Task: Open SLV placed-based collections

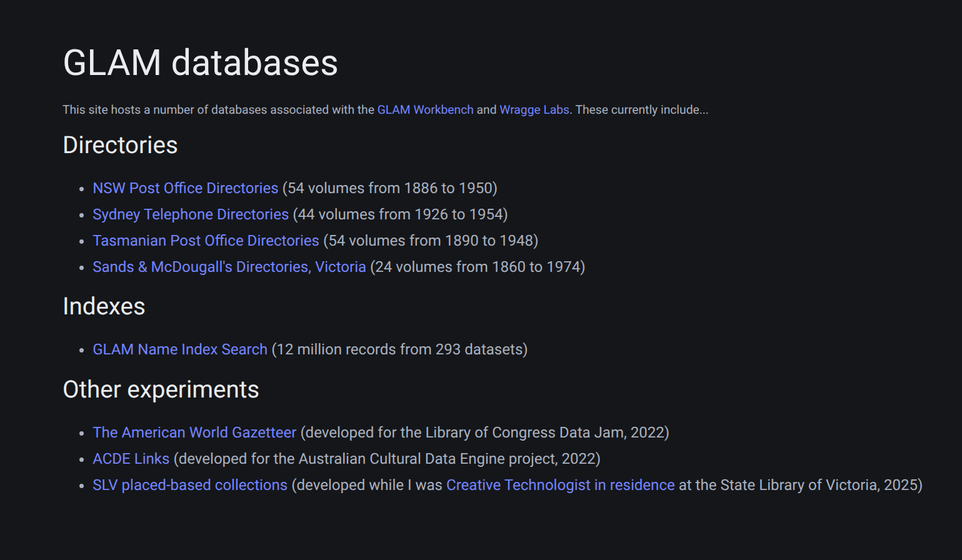Action: coord(190,485)
